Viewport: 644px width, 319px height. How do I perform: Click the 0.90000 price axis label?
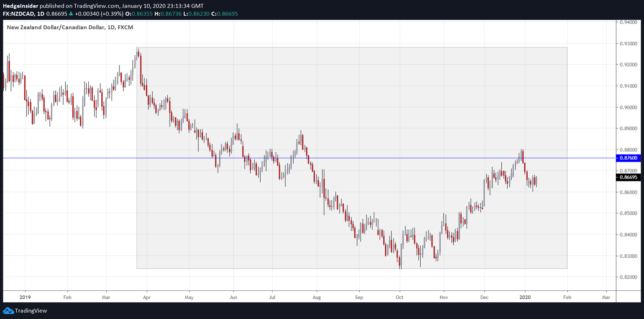628,107
